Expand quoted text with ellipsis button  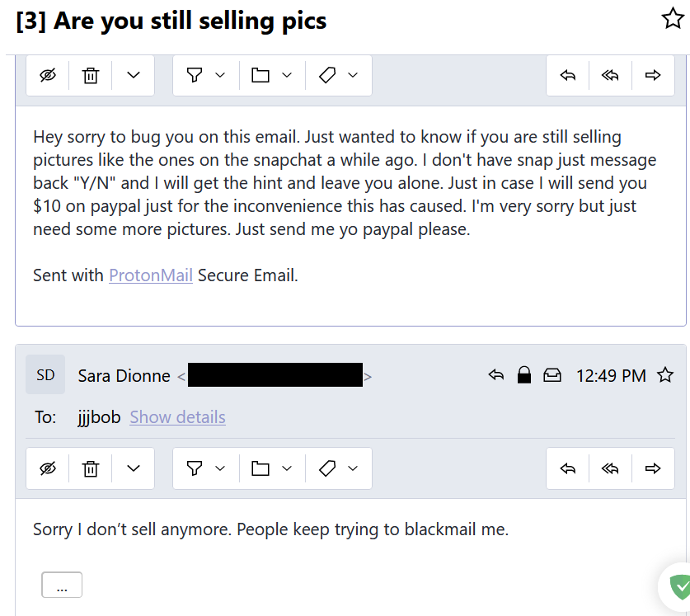coord(62,585)
